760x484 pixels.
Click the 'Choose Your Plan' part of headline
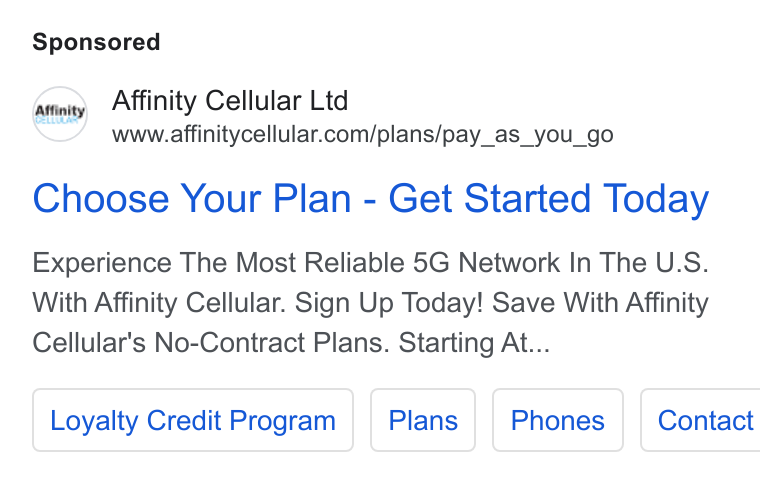point(192,199)
